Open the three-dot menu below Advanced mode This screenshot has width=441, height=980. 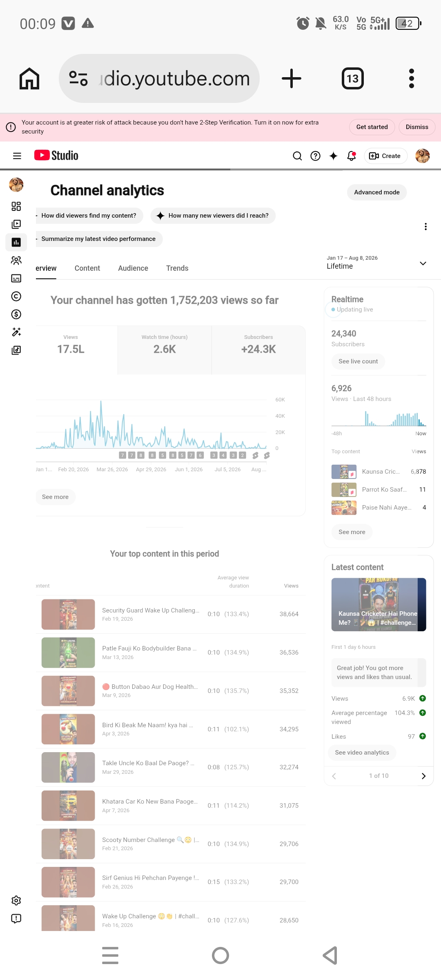tap(425, 227)
